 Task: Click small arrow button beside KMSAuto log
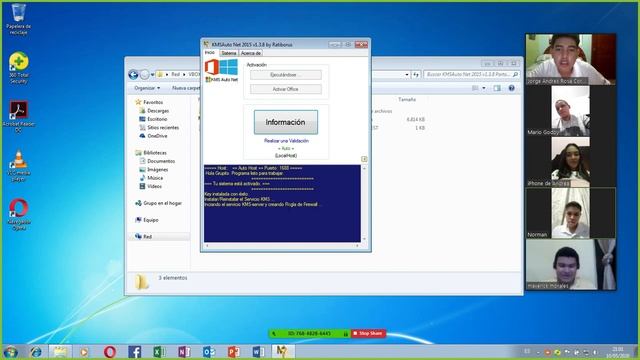pos(364,159)
